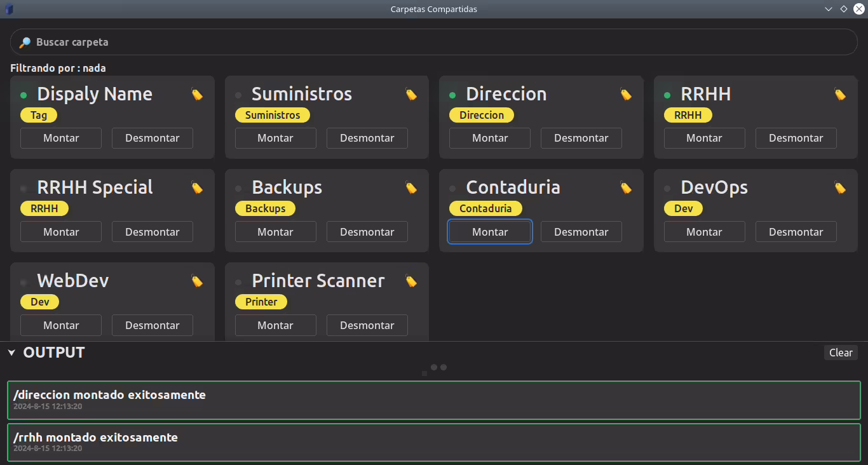Clear the output log

(x=840, y=353)
